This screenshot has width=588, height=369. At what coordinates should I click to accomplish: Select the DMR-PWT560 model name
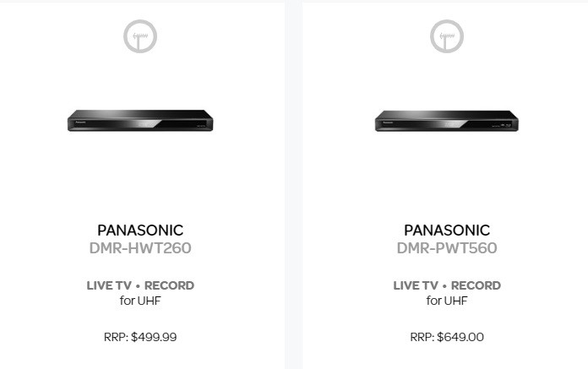447,248
